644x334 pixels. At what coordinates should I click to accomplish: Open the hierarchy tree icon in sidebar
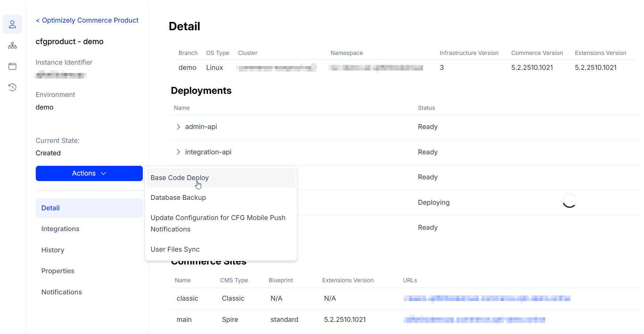(13, 46)
